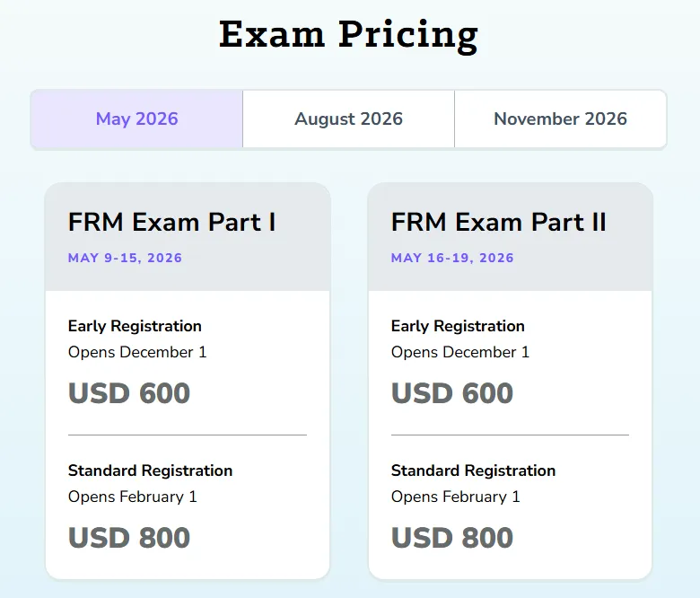The width and height of the screenshot is (700, 598).
Task: Click Part II Early Registration label
Action: [x=458, y=326]
